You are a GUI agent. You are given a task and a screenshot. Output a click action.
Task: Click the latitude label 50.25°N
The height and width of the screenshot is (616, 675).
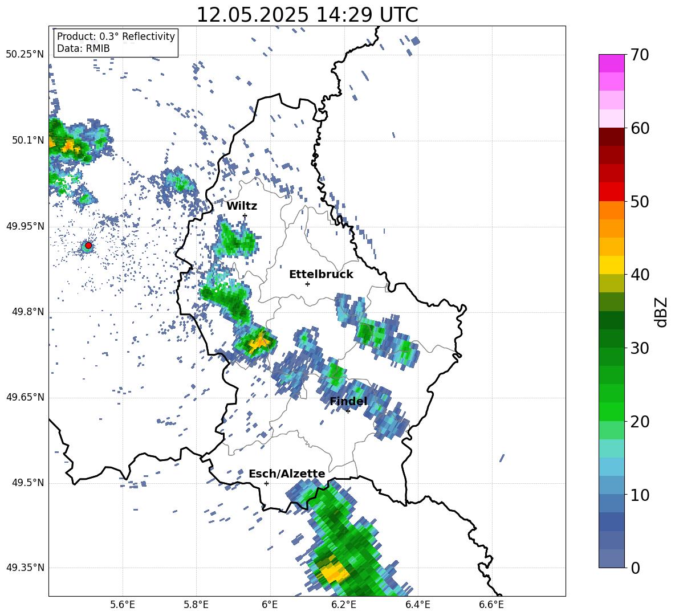pos(25,55)
